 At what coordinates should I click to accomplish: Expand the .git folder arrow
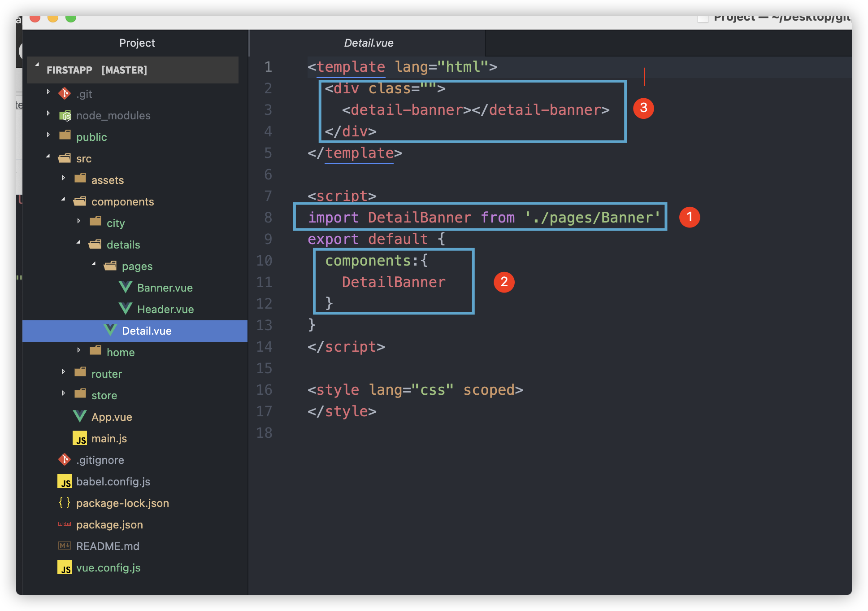click(48, 92)
